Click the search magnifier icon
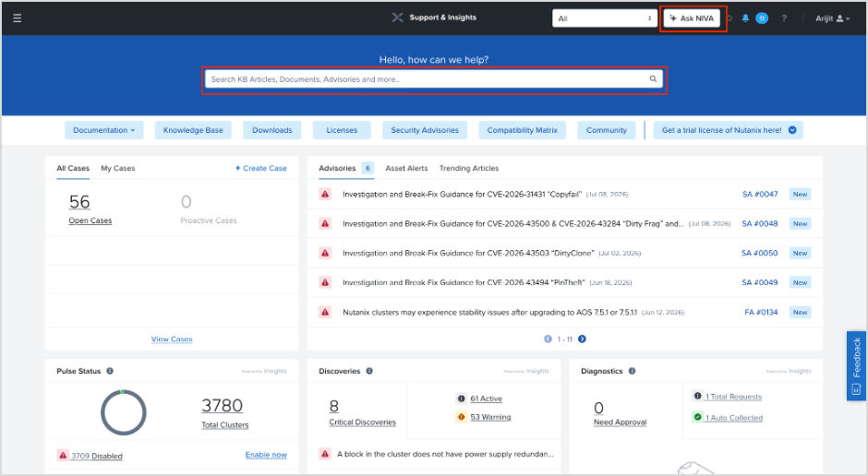This screenshot has height=476, width=868. (653, 79)
